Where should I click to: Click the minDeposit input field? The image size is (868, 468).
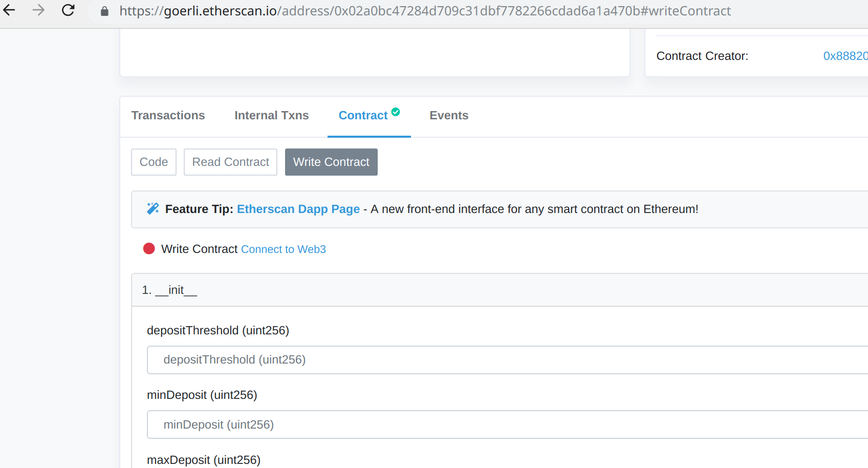pyautogui.click(x=409, y=424)
